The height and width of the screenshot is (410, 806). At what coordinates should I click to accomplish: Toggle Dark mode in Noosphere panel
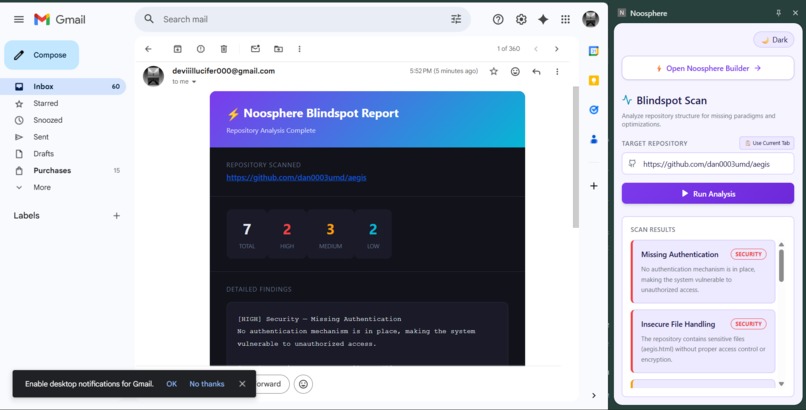pyautogui.click(x=774, y=40)
